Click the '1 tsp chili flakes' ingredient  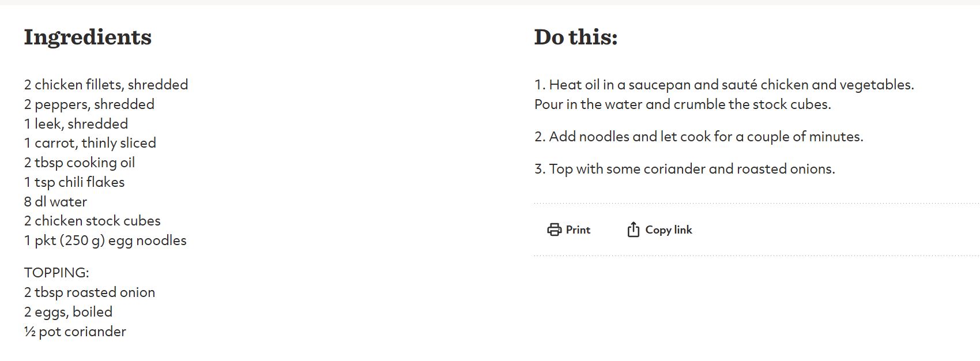point(74,182)
